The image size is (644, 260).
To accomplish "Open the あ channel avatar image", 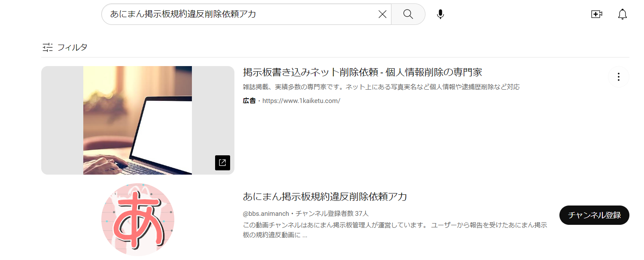I will pos(138,220).
